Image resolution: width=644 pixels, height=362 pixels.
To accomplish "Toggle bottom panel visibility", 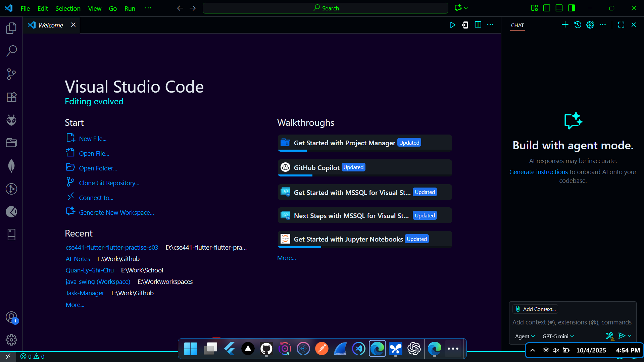I will (559, 8).
